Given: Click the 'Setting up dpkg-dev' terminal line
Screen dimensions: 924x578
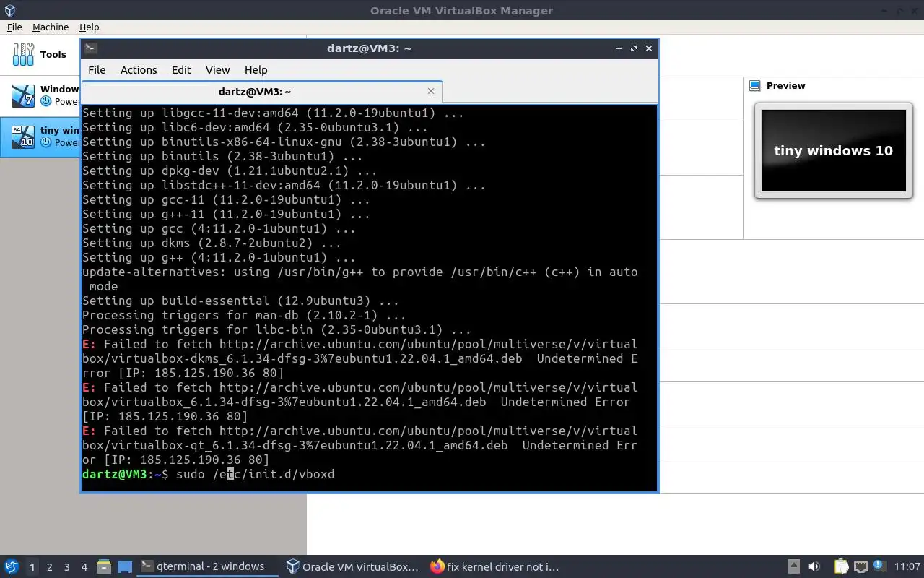Looking at the screenshot, I should point(230,171).
